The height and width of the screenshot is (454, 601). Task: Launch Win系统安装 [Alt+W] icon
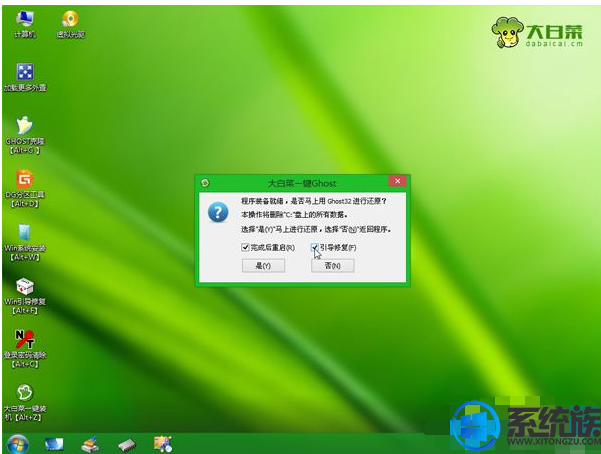(x=25, y=242)
